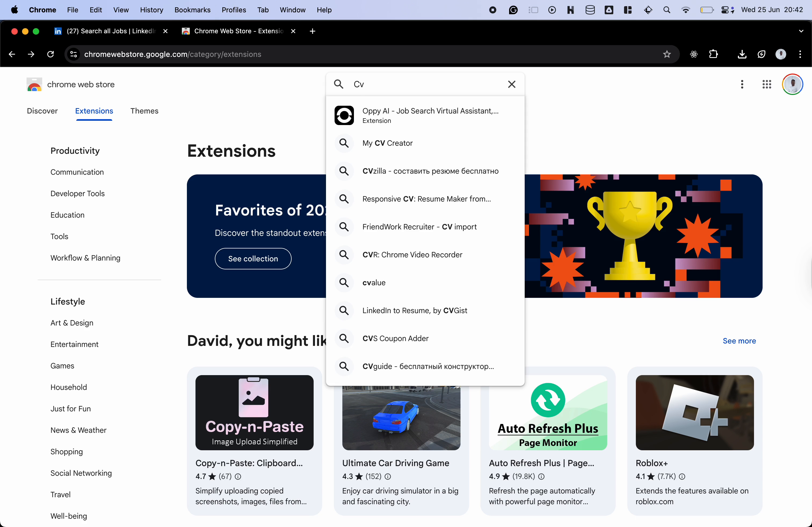Reload the page with refresh icon
The width and height of the screenshot is (812, 527).
[50, 54]
